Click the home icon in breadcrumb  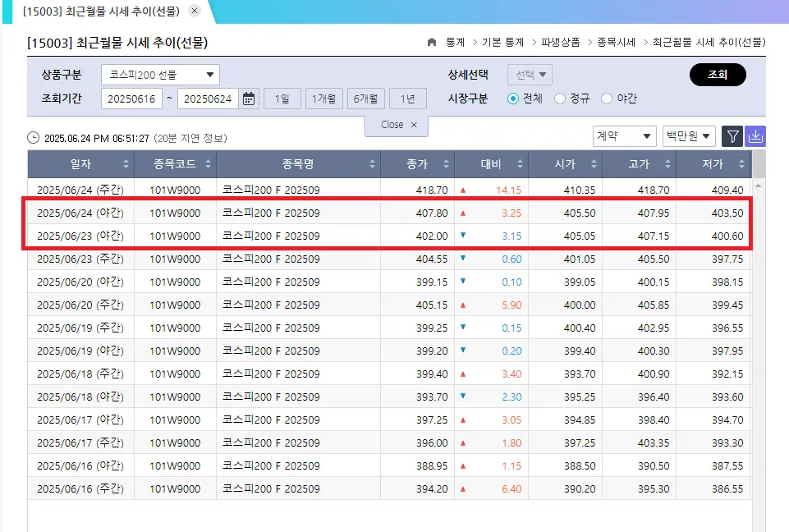432,42
